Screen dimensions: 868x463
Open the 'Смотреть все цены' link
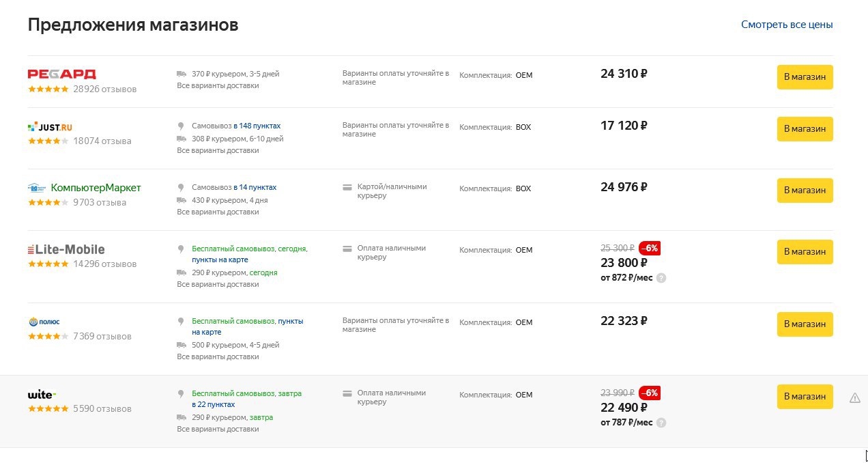coord(787,25)
